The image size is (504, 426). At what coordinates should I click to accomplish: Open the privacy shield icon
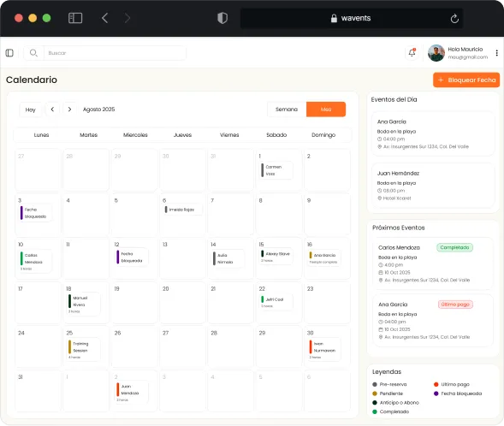pos(222,18)
